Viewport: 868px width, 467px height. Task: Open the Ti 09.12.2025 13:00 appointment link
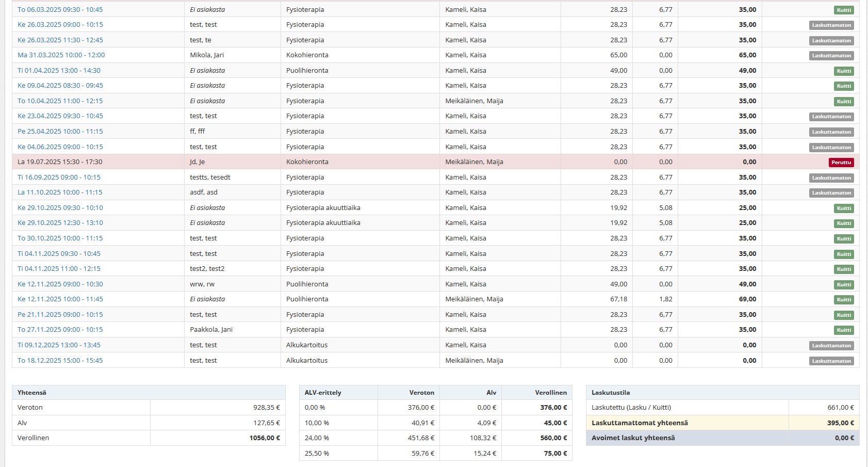pyautogui.click(x=59, y=345)
